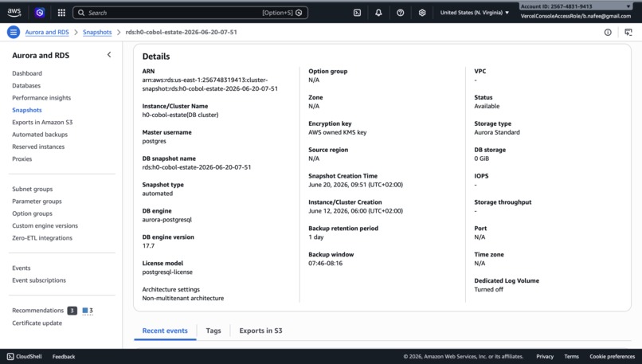Click the Aurora Standard storage type value
642x364 pixels.
click(497, 133)
